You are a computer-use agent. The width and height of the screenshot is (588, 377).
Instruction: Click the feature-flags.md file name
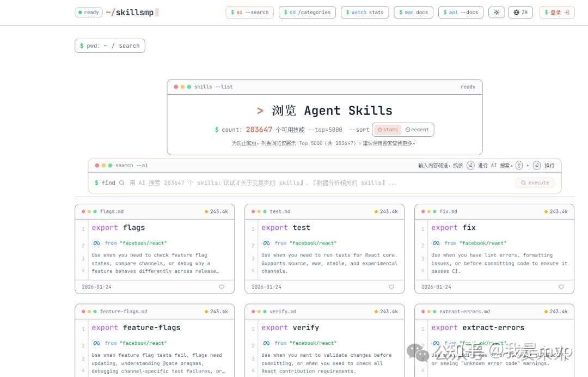pyautogui.click(x=124, y=312)
